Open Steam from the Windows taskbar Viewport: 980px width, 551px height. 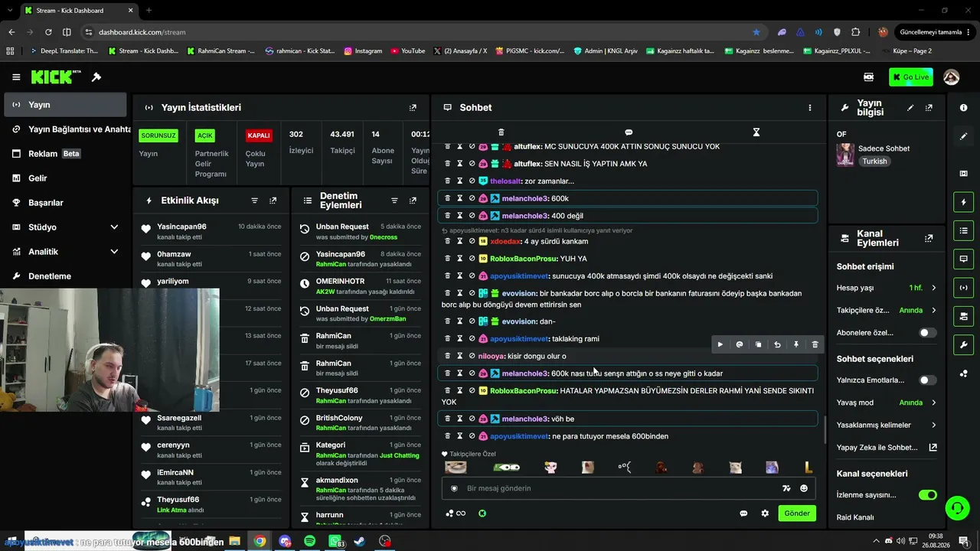(x=359, y=542)
